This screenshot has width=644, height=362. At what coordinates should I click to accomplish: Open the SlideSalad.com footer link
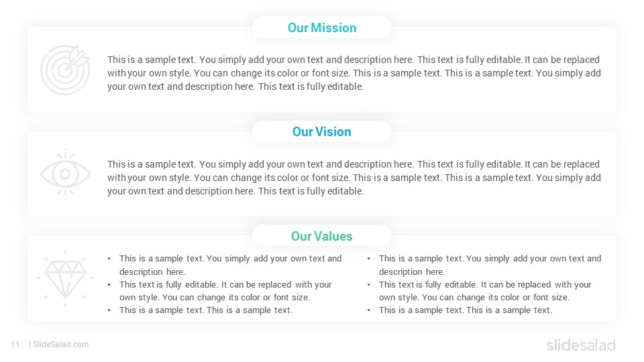(x=61, y=345)
